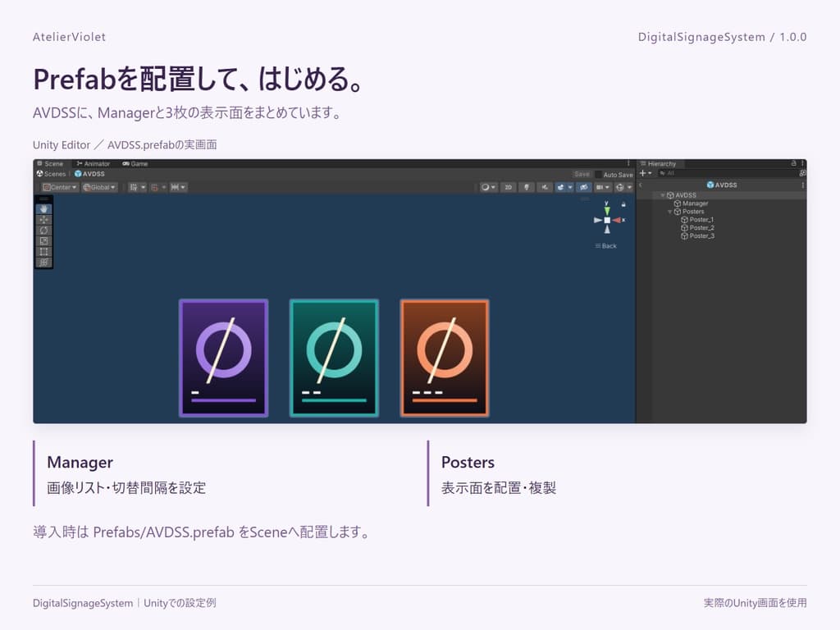
Task: Toggle 2D view mode
Action: click(508, 187)
